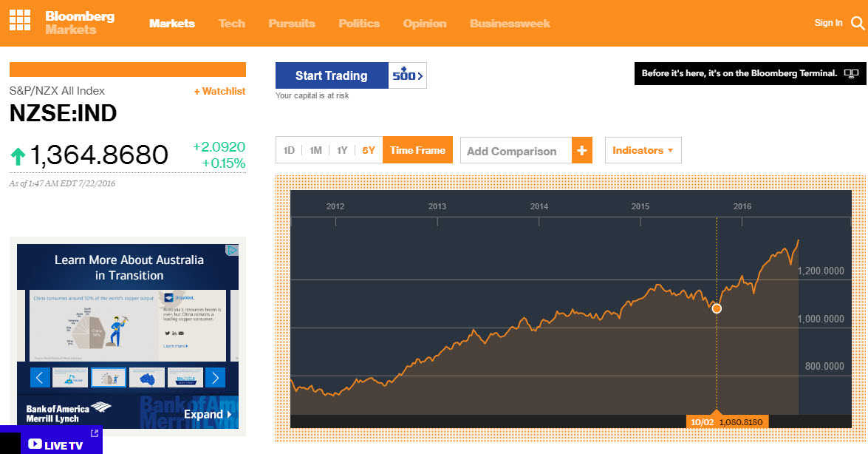This screenshot has width=868, height=454.
Task: Click the 1,200.0000 axis value
Action: click(x=821, y=271)
